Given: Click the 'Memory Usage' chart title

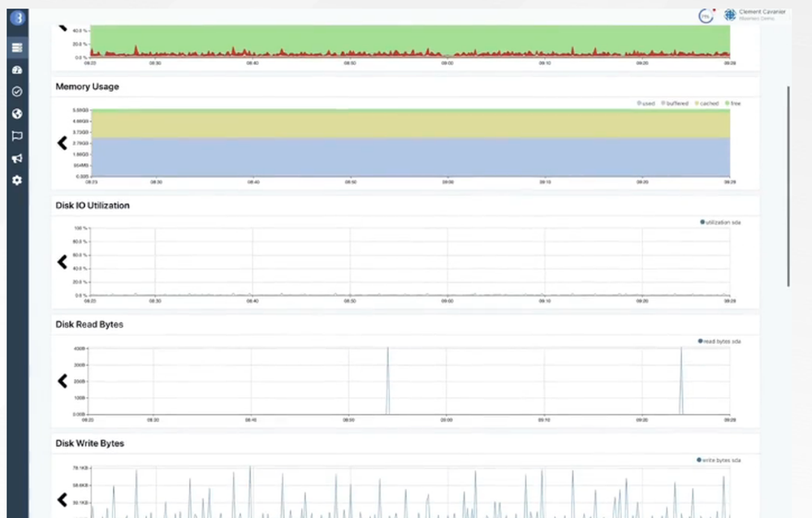Looking at the screenshot, I should tap(87, 87).
